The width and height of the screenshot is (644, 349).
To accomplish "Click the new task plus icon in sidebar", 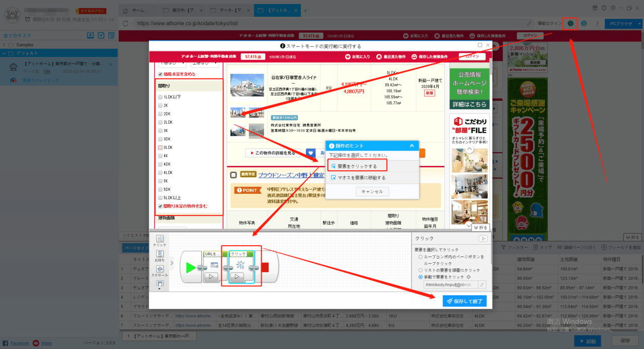I will 101,35.
